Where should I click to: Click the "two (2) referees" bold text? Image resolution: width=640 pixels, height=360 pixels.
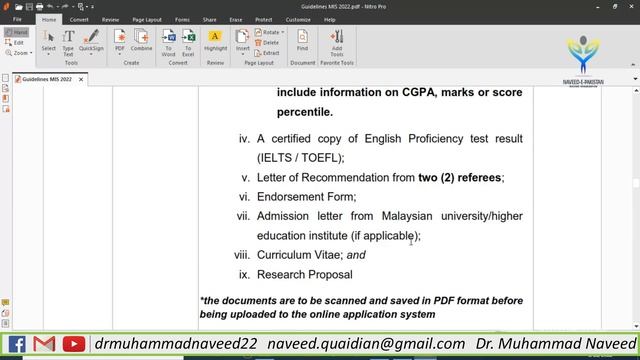coord(460,178)
